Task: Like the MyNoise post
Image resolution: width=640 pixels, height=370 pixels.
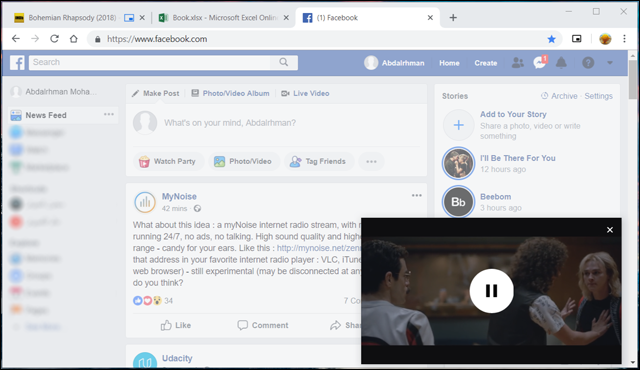Action: tap(176, 325)
